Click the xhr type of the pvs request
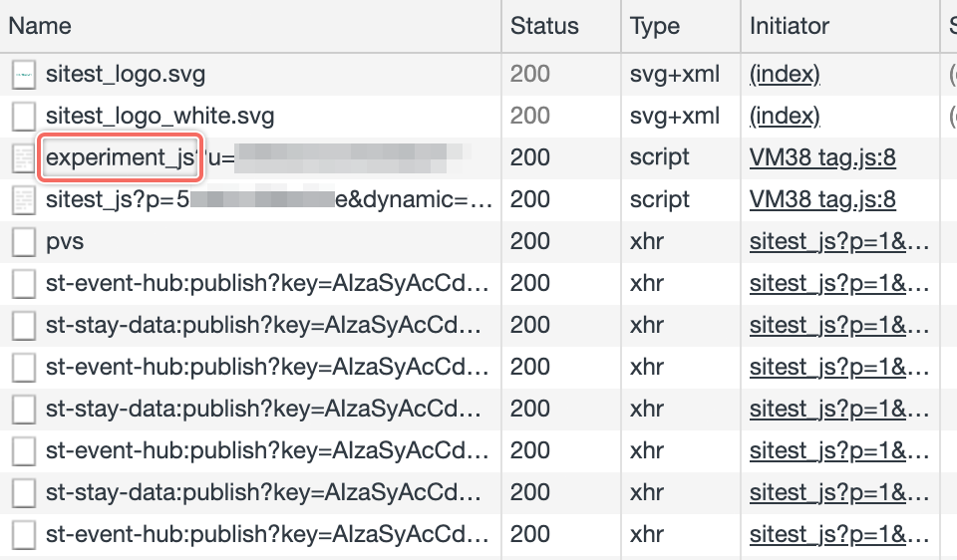Image resolution: width=957 pixels, height=560 pixels. (x=646, y=242)
